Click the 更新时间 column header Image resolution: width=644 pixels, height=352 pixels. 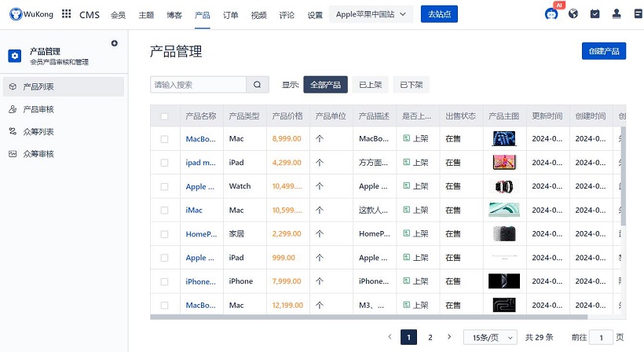(x=547, y=116)
